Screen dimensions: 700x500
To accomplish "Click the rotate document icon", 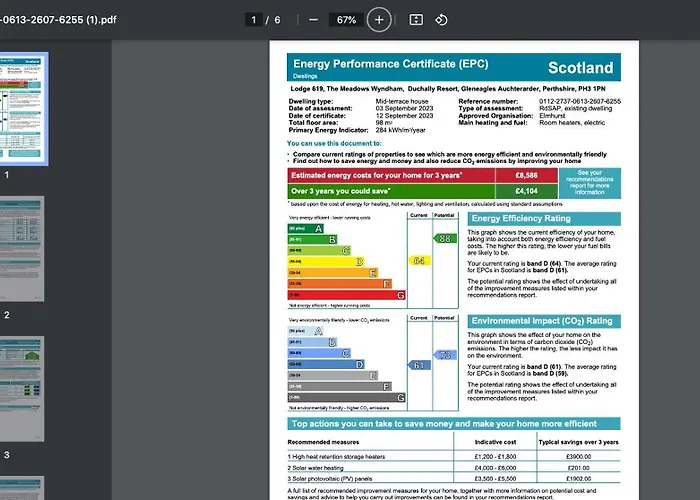I will (441, 20).
